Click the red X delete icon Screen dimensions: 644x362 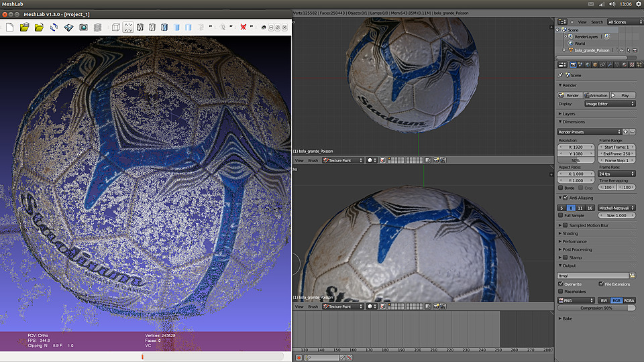243,27
